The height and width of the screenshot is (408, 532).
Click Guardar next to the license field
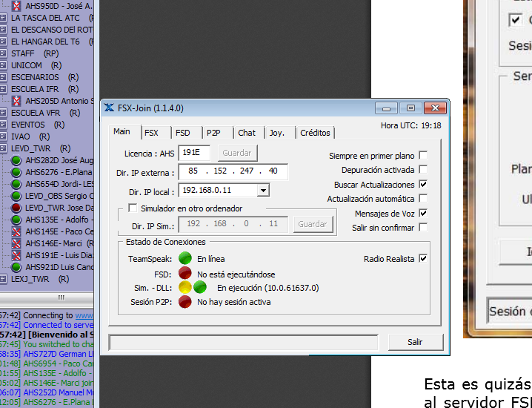pyautogui.click(x=236, y=154)
